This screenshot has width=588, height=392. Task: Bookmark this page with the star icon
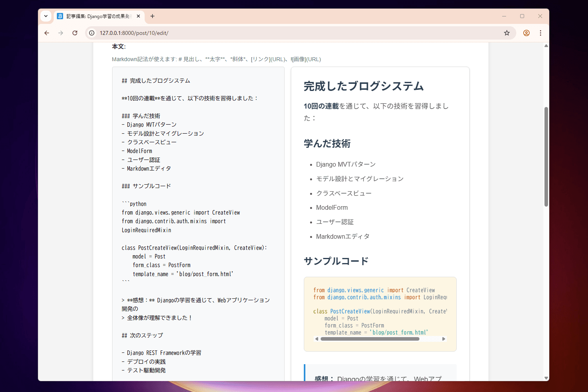pos(507,33)
